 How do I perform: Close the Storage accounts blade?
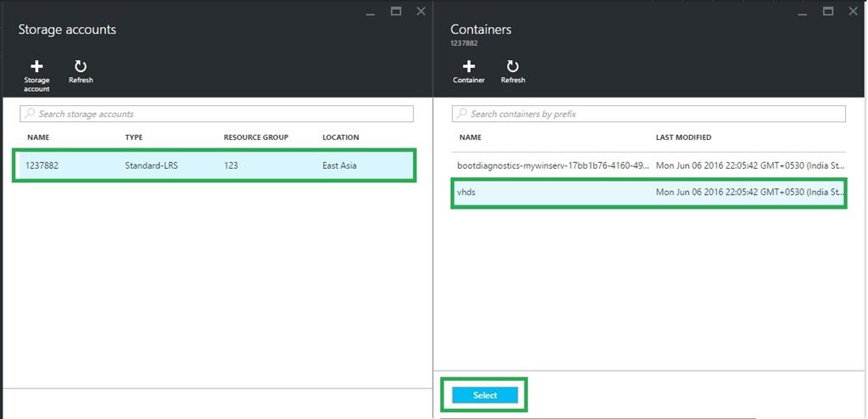(421, 11)
